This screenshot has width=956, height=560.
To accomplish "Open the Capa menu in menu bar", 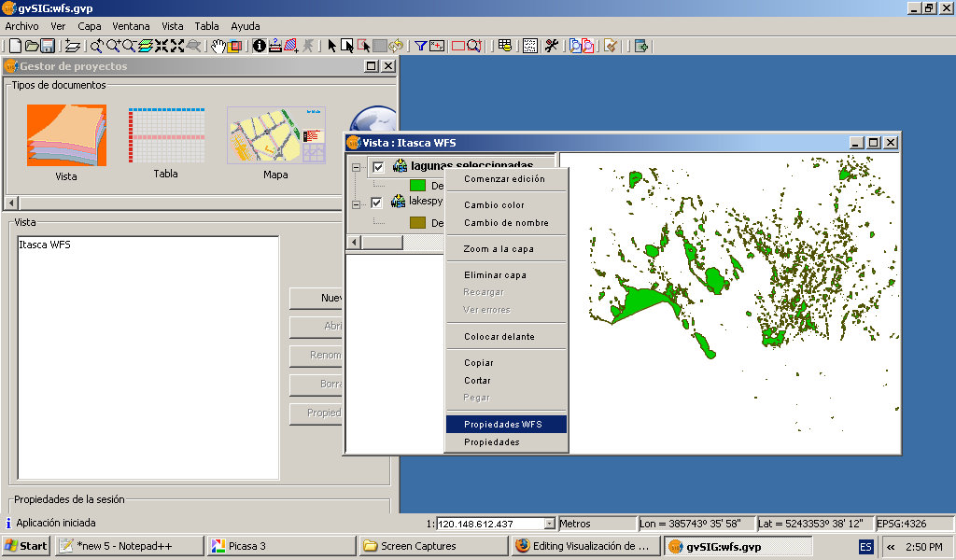I will click(x=90, y=26).
